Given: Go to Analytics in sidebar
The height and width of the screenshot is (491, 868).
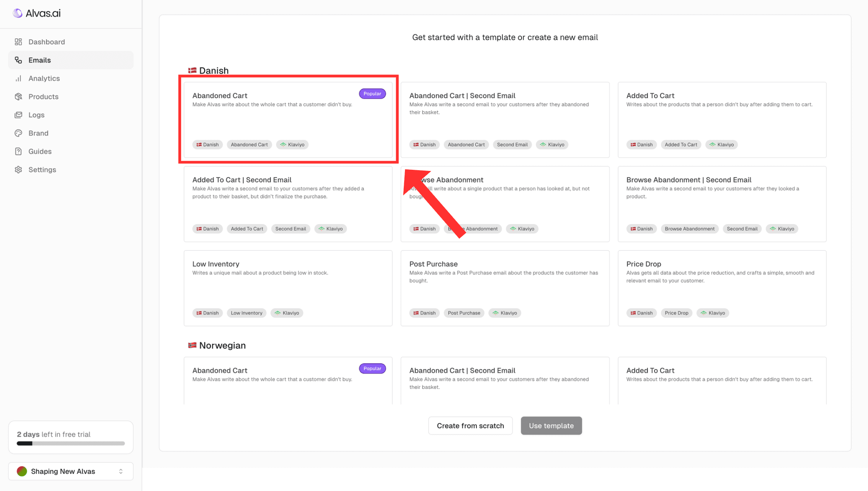Looking at the screenshot, I should click(x=71, y=78).
